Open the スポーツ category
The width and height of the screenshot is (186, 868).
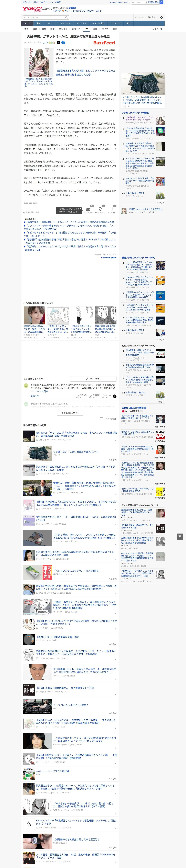pyautogui.click(x=76, y=29)
